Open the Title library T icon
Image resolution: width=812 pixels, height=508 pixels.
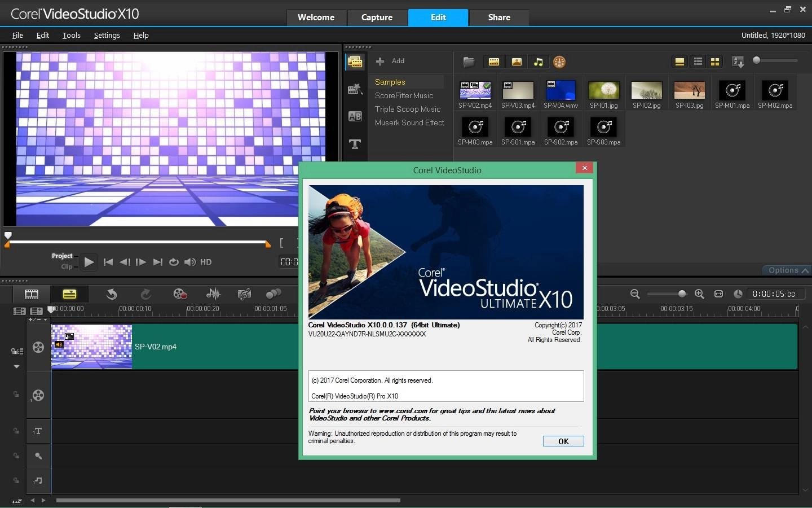[x=355, y=144]
